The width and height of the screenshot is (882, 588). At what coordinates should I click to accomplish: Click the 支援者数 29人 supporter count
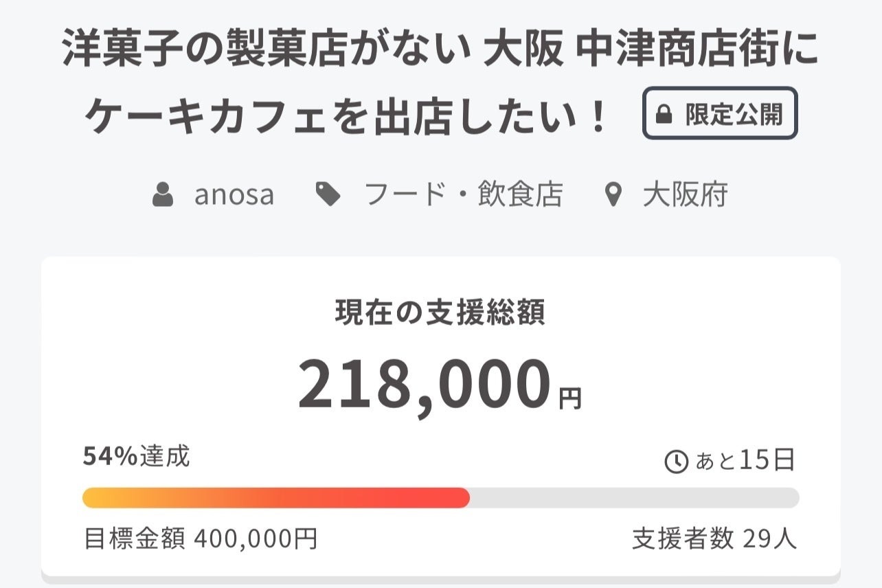714,539
